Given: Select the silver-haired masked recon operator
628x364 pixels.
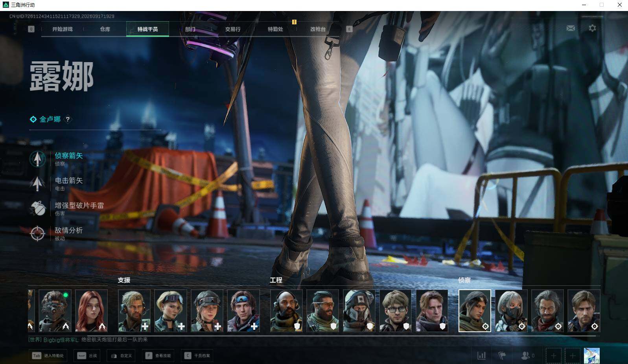Looking at the screenshot, I should [x=511, y=311].
